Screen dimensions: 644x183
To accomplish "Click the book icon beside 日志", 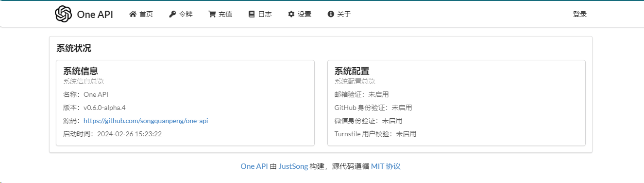I will click(252, 14).
